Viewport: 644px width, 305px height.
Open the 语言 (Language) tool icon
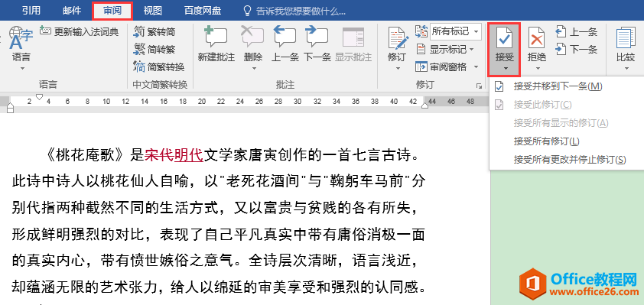[21, 37]
